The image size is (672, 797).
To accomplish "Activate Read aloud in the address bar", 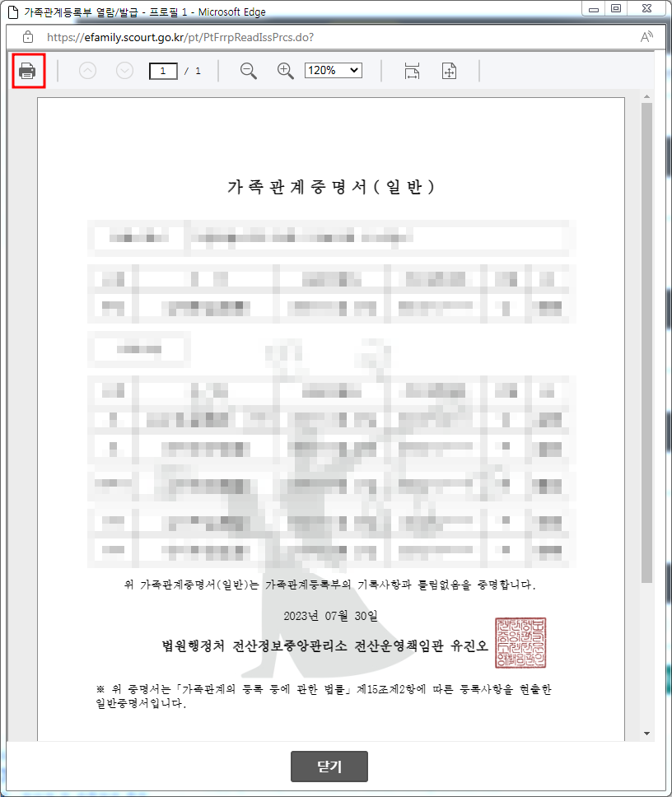I will 647,37.
